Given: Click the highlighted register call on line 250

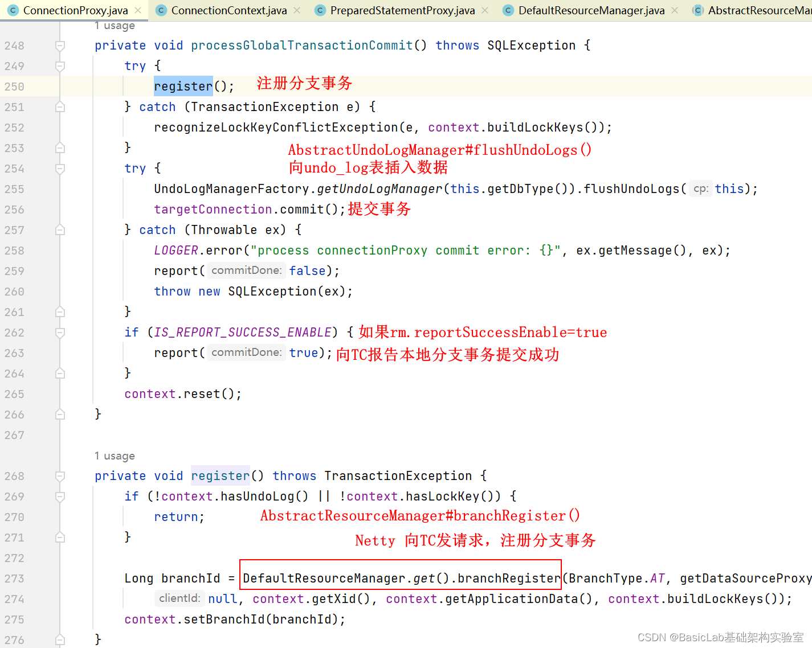Looking at the screenshot, I should coord(183,87).
